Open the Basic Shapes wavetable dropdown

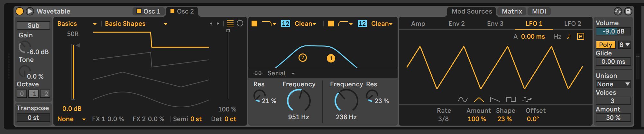(x=136, y=24)
